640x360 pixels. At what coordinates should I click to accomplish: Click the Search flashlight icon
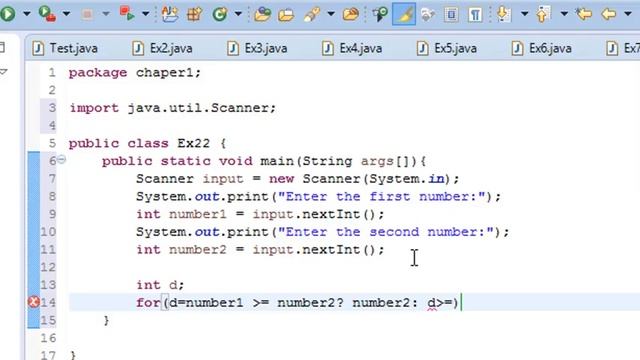click(312, 14)
